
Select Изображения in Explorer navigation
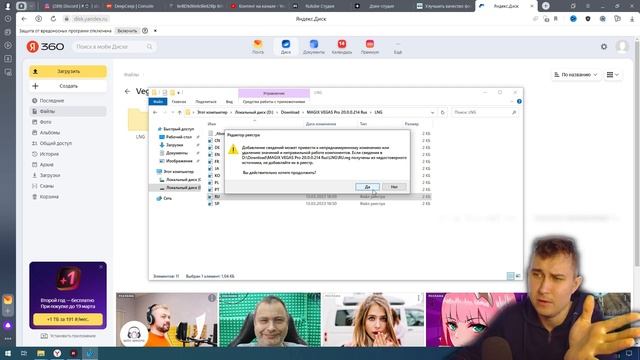[x=179, y=161]
